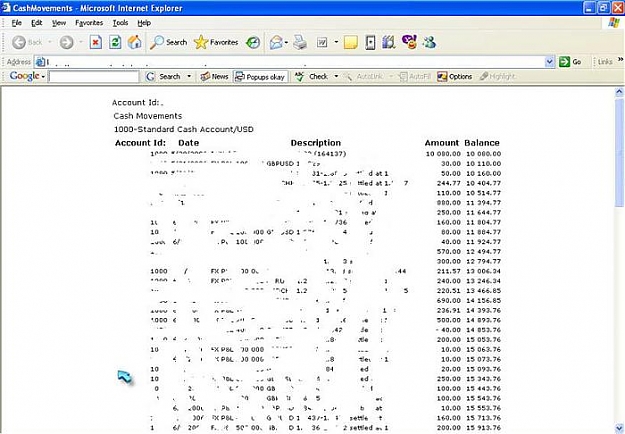Toggle the Highlight toolbar button

[497, 77]
